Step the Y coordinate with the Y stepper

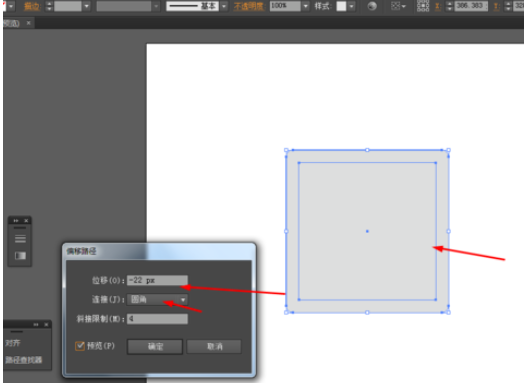(x=508, y=6)
